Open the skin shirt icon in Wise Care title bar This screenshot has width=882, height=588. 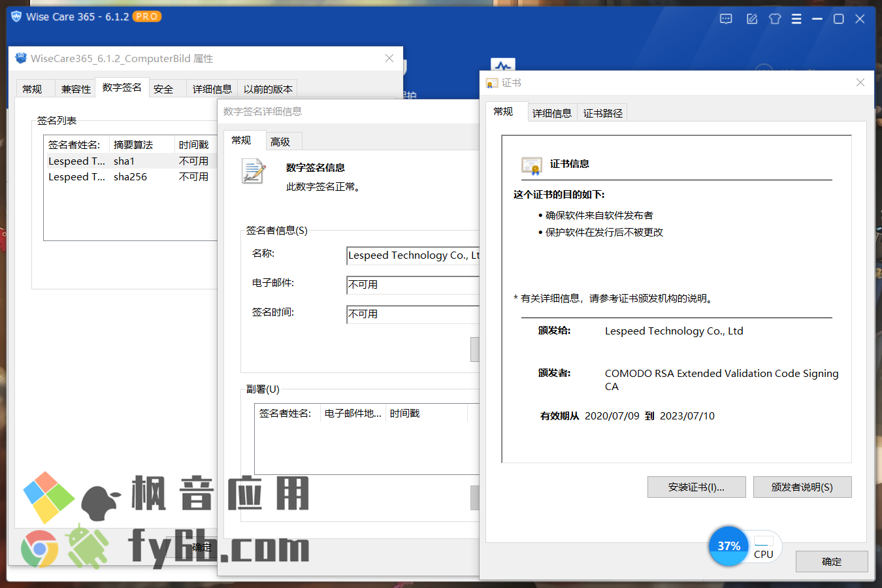click(775, 19)
